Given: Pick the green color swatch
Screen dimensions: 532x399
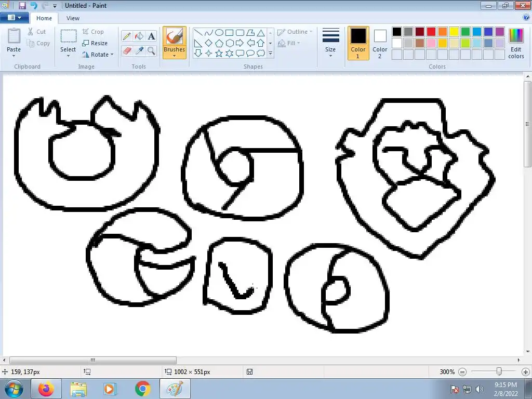Looking at the screenshot, I should tap(465, 32).
